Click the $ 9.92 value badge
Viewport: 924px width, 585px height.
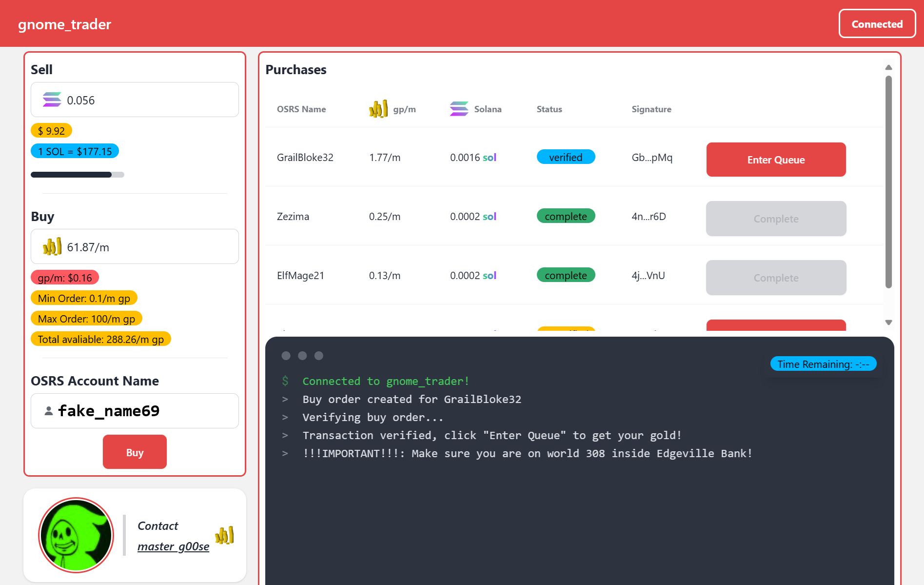51,131
